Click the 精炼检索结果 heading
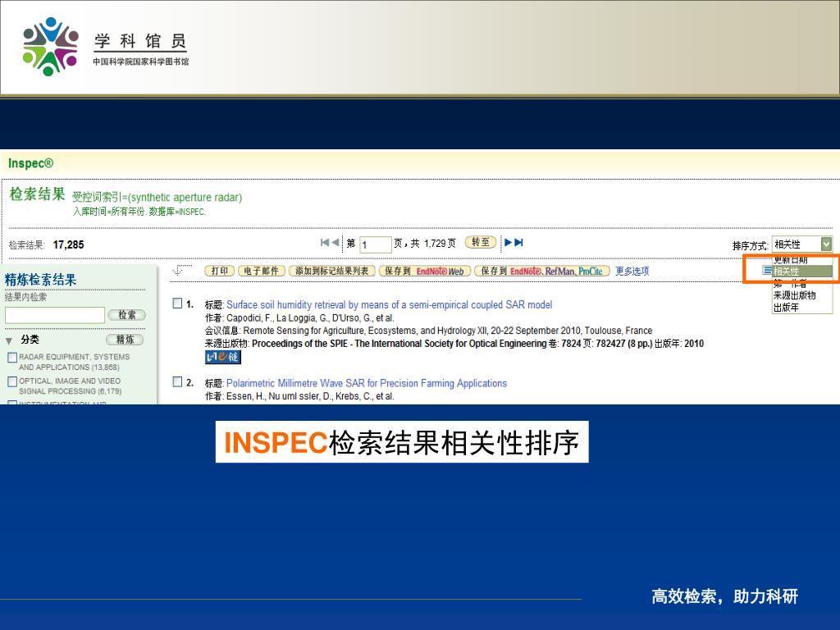Screen dimensions: 840x630 (x=41, y=280)
